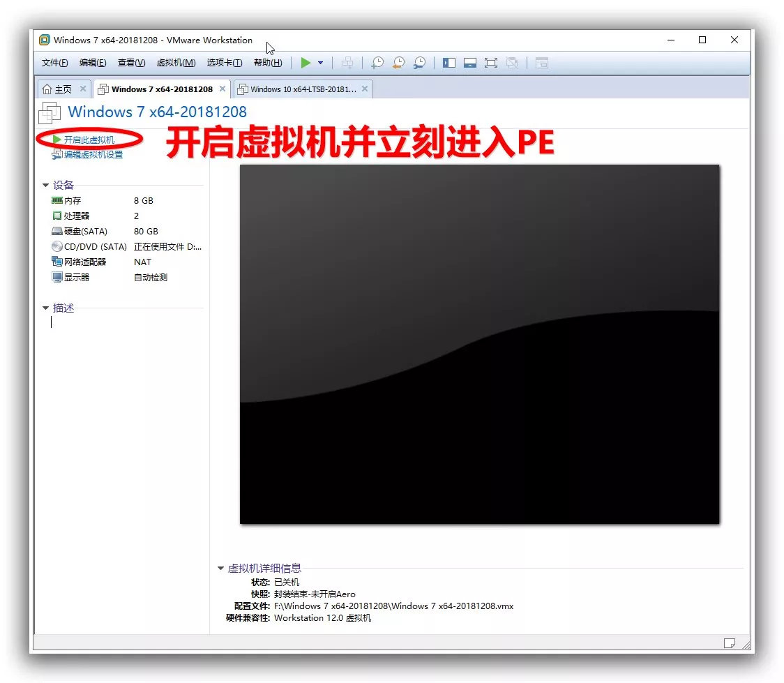This screenshot has width=784, height=683.
Task: Toggle the library sidebar toolbar icon
Action: click(x=449, y=63)
